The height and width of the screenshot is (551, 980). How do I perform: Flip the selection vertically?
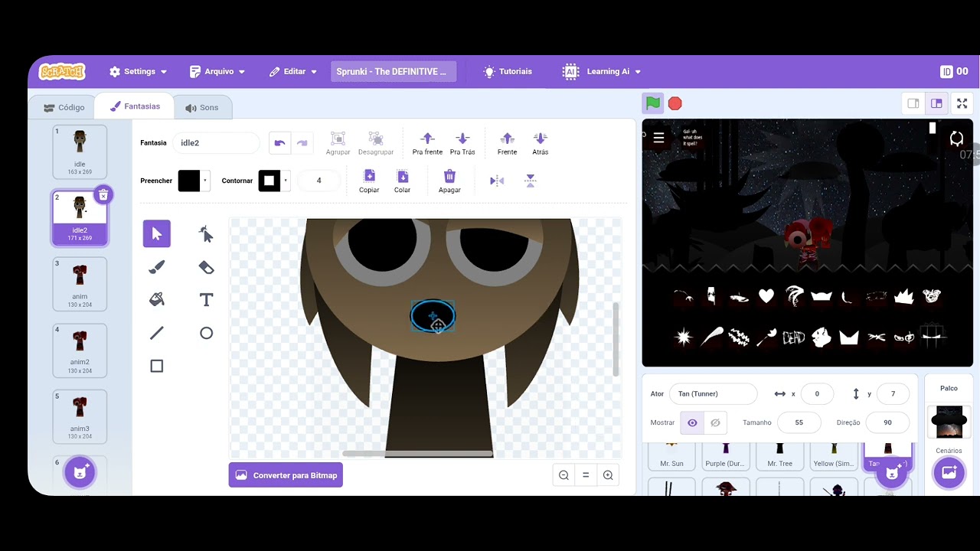pos(530,181)
